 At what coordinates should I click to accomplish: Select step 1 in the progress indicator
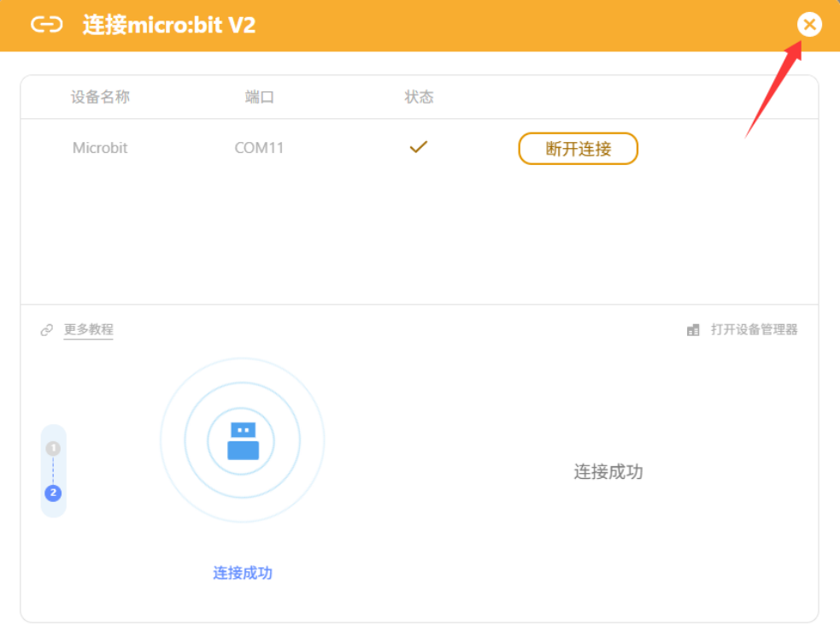click(x=53, y=448)
